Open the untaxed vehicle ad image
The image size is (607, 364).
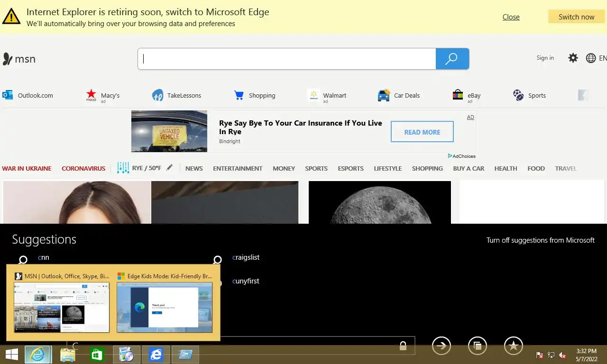coord(169,131)
